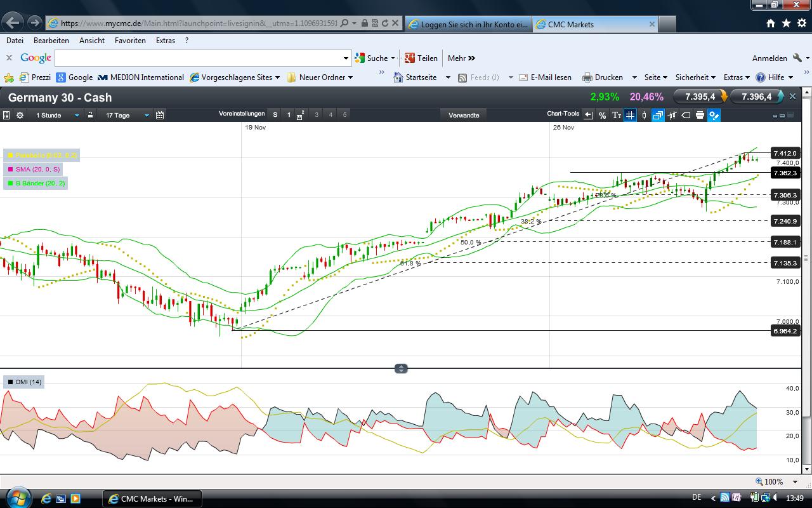
Task: Toggle the overlapping windows chart tool
Action: 658,115
